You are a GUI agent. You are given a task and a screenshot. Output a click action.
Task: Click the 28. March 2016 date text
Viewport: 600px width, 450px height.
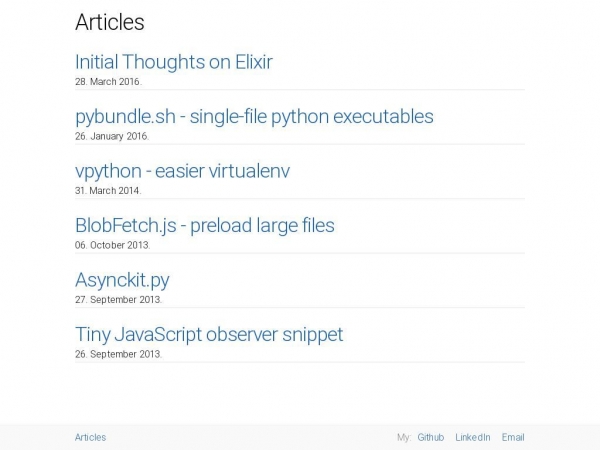(108, 82)
